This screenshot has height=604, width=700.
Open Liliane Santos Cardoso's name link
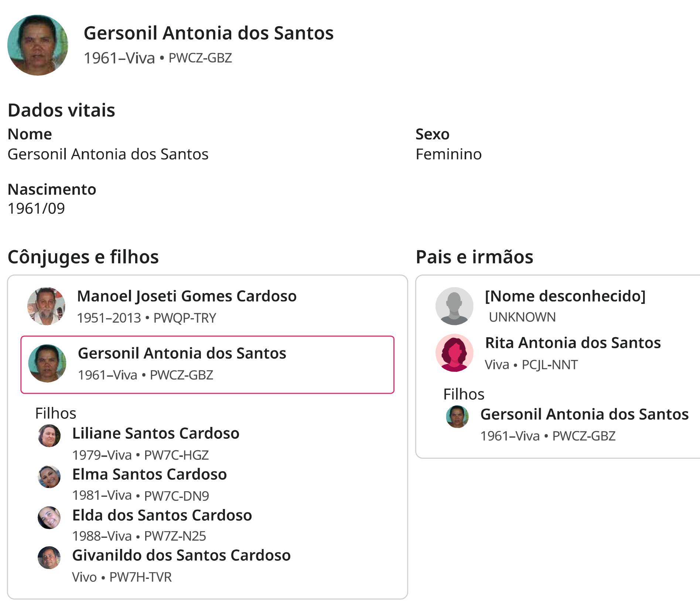coord(156,433)
